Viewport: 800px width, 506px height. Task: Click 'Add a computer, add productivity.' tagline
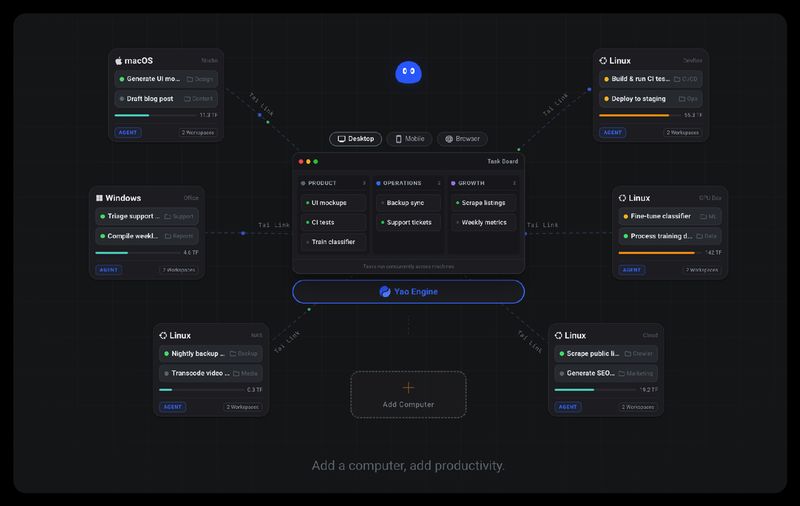(408, 465)
